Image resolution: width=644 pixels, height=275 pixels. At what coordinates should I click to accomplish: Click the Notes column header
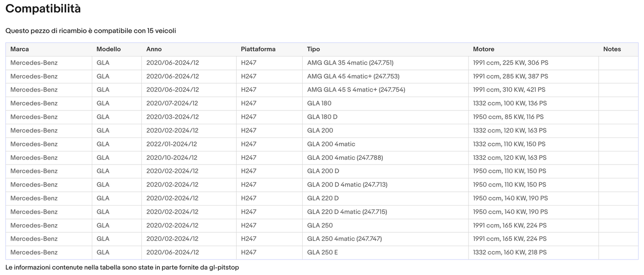click(612, 49)
